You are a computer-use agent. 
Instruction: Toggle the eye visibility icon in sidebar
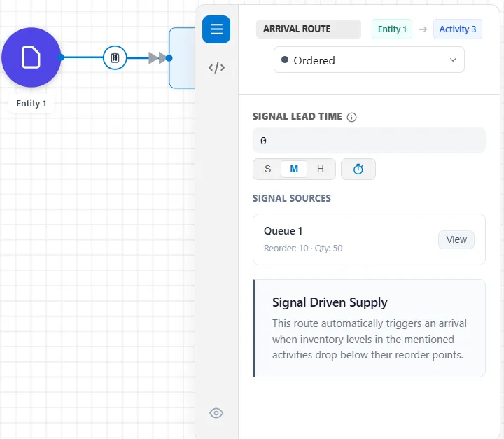pyautogui.click(x=216, y=413)
